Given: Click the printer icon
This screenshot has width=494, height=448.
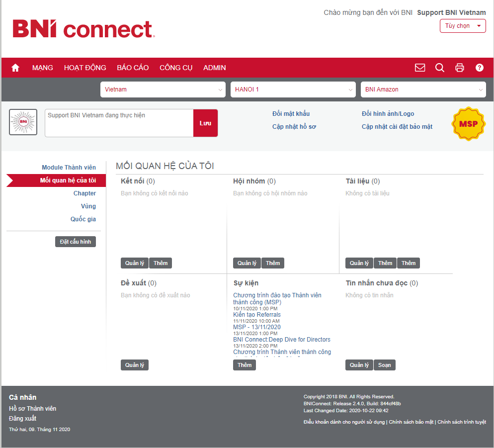Looking at the screenshot, I should (x=459, y=68).
